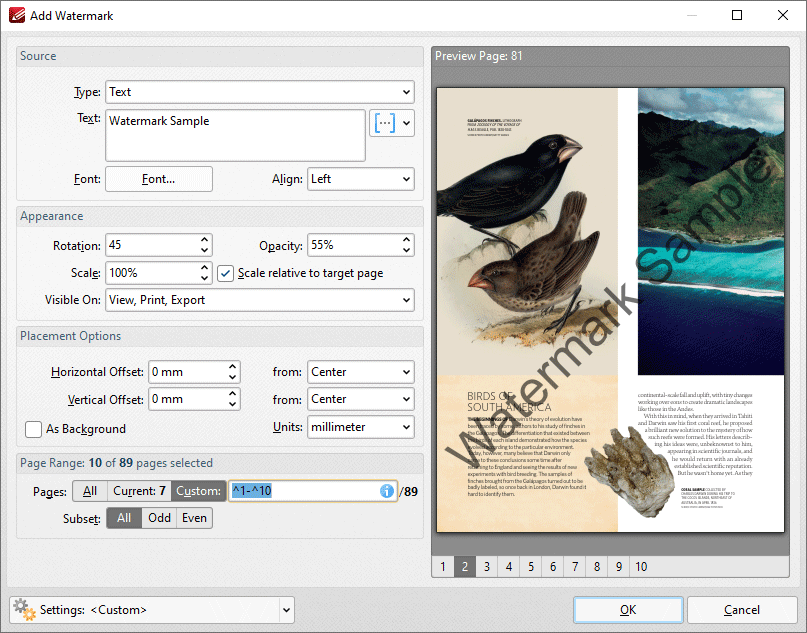Click the Rotation value field

pos(152,245)
